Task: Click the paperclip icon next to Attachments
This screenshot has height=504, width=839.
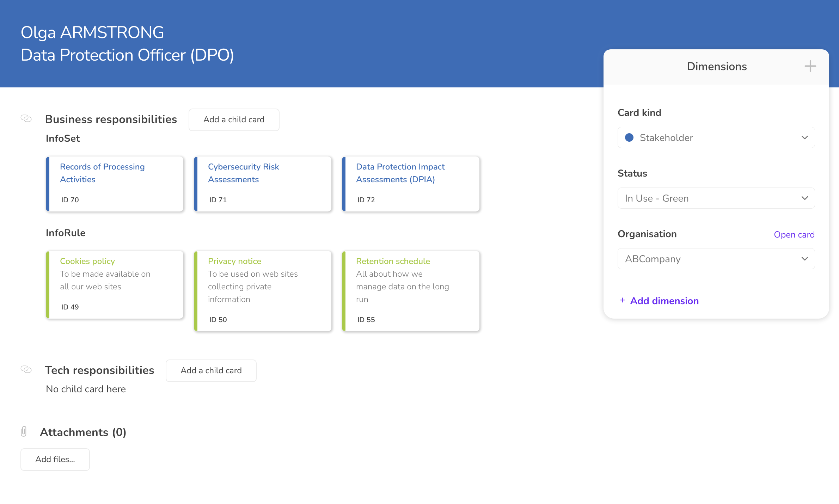Action: 24,431
